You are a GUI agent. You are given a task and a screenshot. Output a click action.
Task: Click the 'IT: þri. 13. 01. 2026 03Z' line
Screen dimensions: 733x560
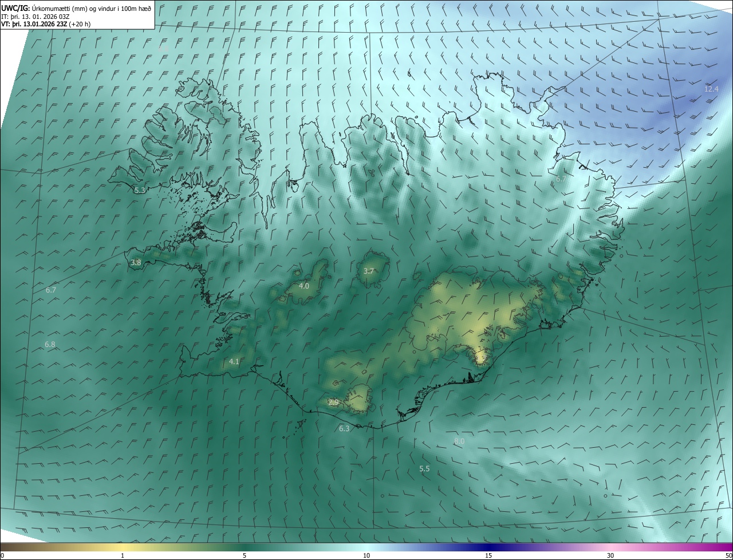point(36,16)
